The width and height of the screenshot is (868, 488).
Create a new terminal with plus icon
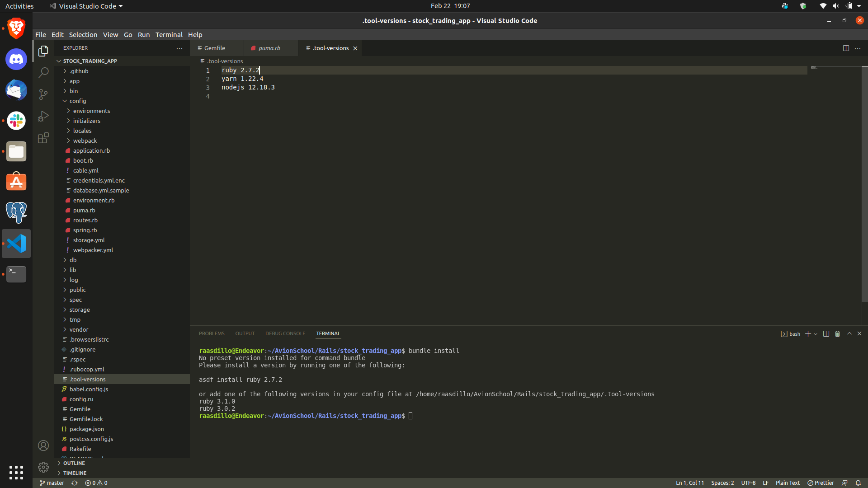(808, 333)
